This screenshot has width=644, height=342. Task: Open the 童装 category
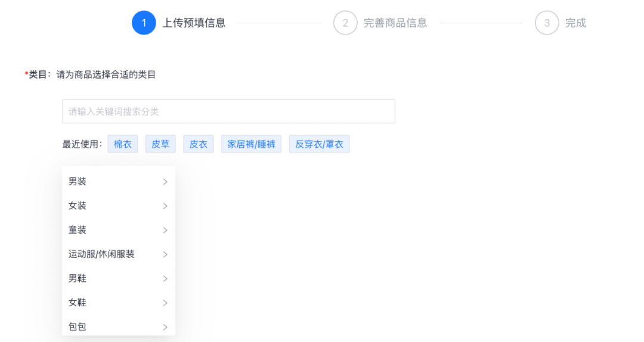click(118, 230)
